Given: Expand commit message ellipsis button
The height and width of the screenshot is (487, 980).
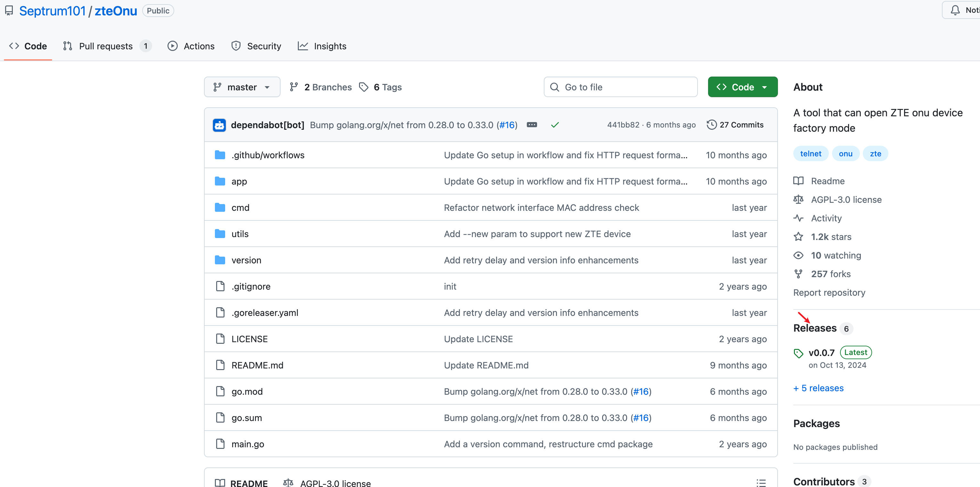Looking at the screenshot, I should [x=531, y=125].
